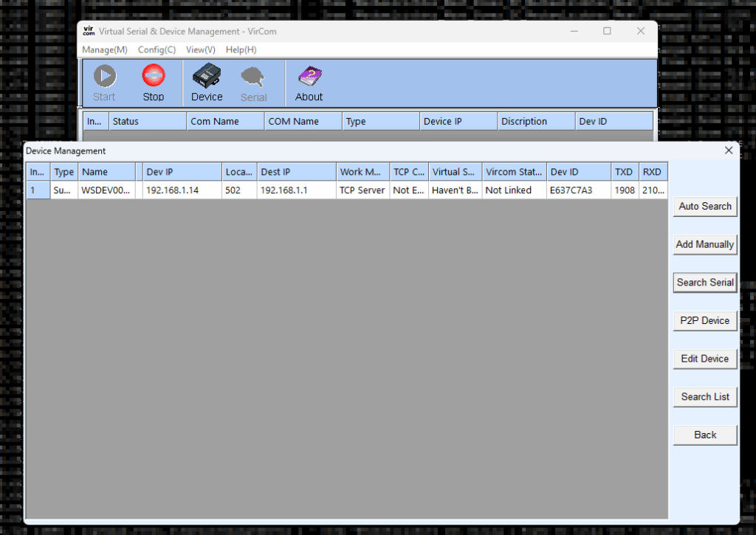Sort by Dev IP column header
The height and width of the screenshot is (535, 756).
click(x=182, y=172)
